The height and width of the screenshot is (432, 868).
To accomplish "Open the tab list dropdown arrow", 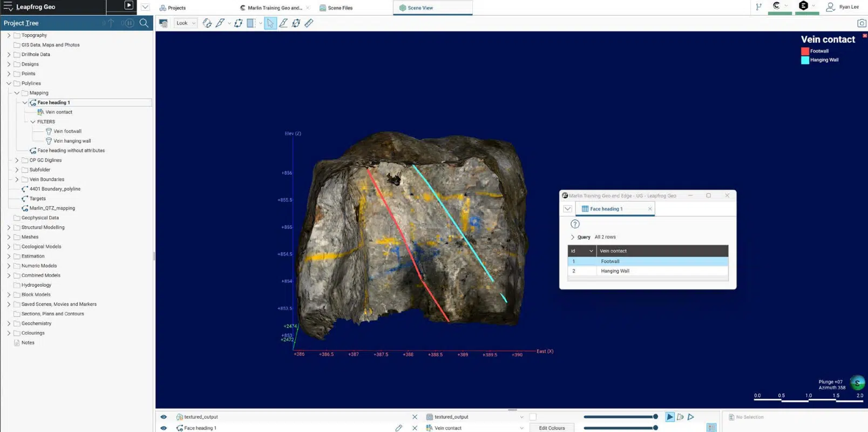I will point(145,7).
